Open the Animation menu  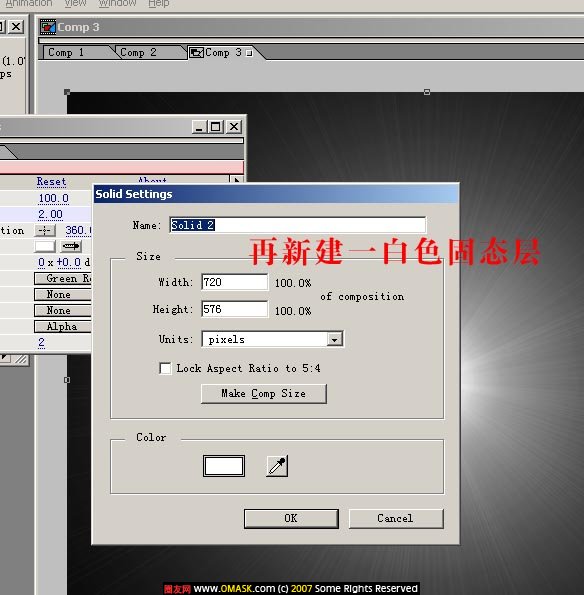click(x=29, y=3)
